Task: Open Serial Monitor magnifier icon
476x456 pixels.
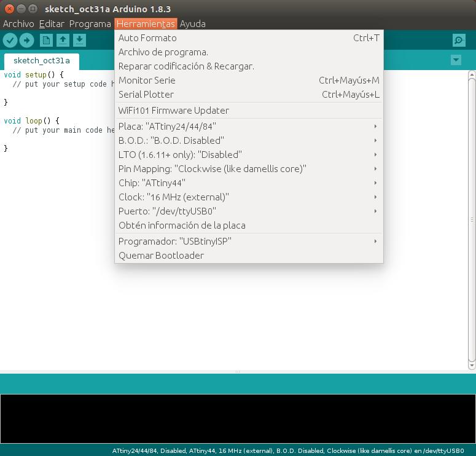Action: 459,40
